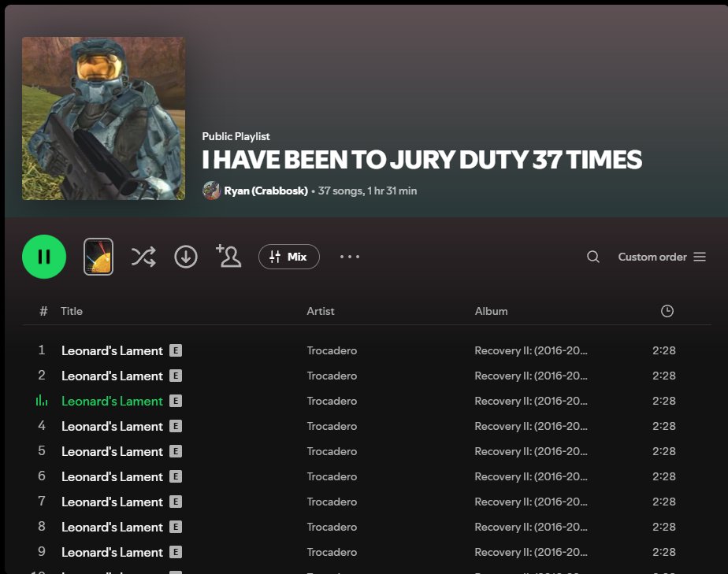Click the explicit E badge on track 7
The height and width of the screenshot is (574, 728).
point(176,502)
